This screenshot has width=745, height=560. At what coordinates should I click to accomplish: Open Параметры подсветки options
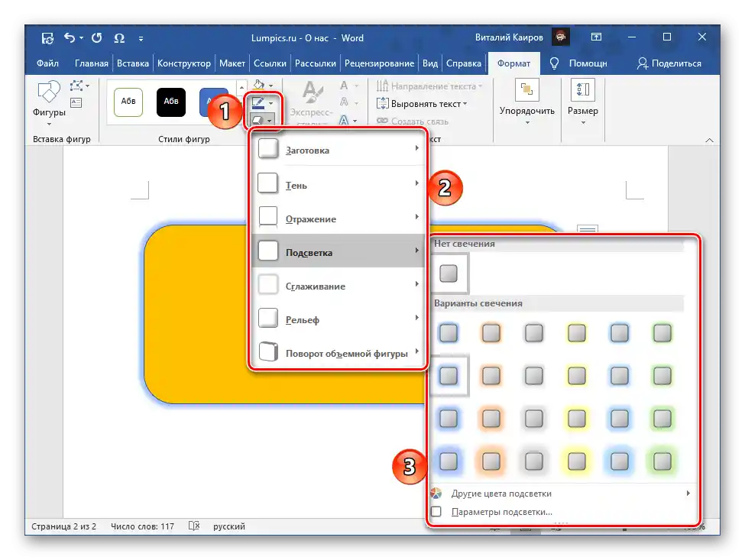561,512
